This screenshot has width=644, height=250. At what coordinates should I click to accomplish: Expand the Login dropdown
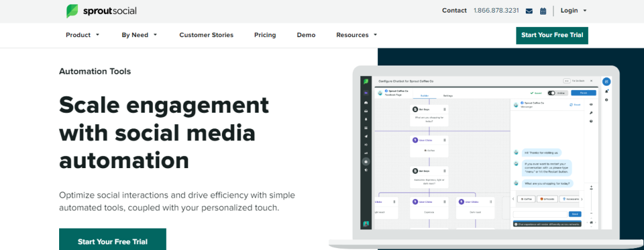pyautogui.click(x=574, y=11)
